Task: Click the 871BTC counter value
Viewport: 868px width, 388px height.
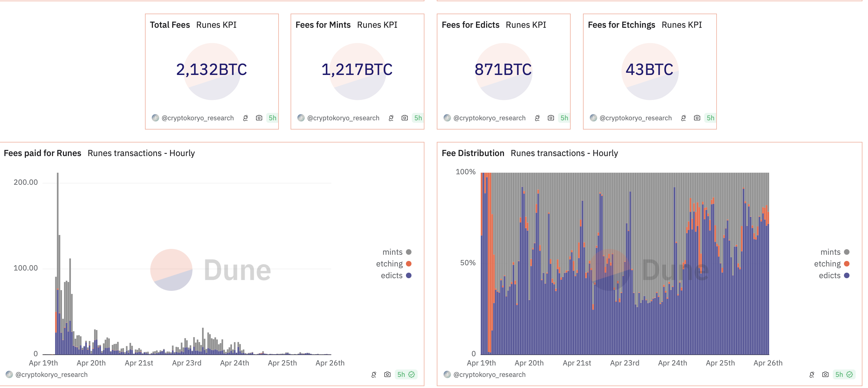Action: [503, 70]
